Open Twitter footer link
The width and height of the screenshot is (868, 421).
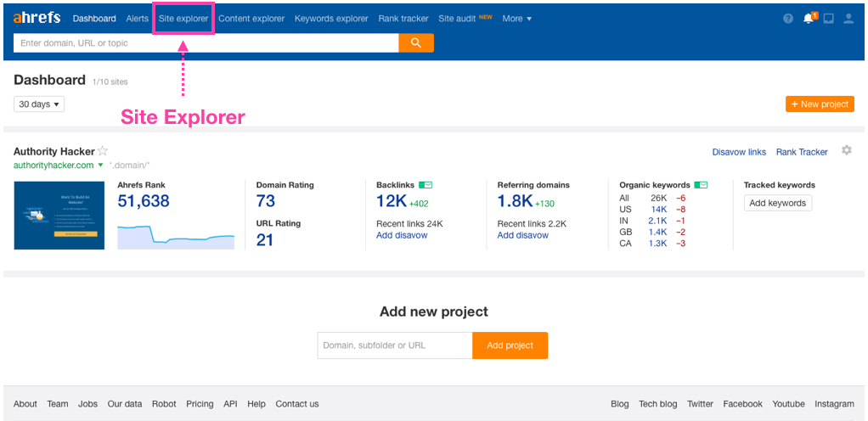point(701,404)
